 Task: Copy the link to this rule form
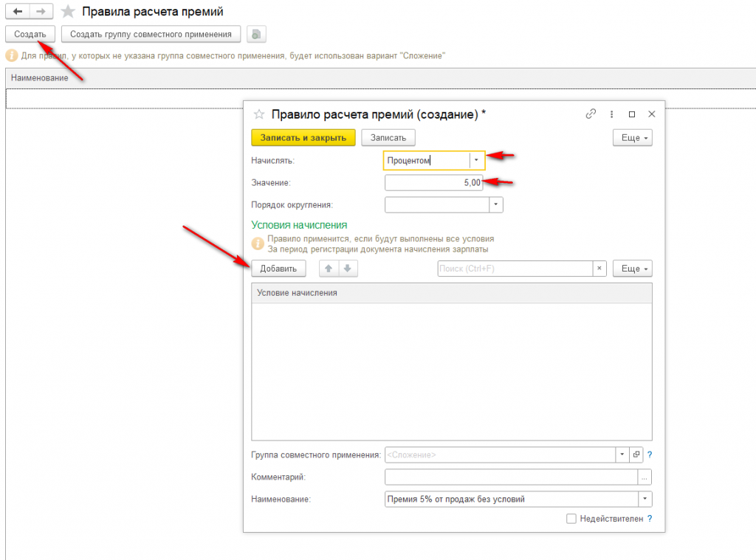pyautogui.click(x=591, y=114)
